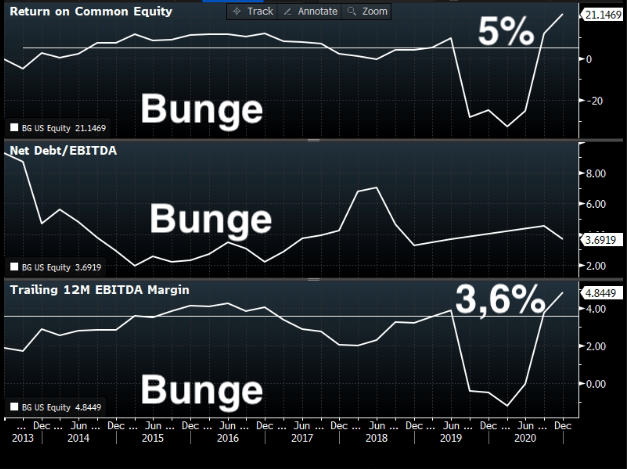Click the Trailing 12M EBITDA Margin title
This screenshot has width=627, height=469.
[100, 290]
